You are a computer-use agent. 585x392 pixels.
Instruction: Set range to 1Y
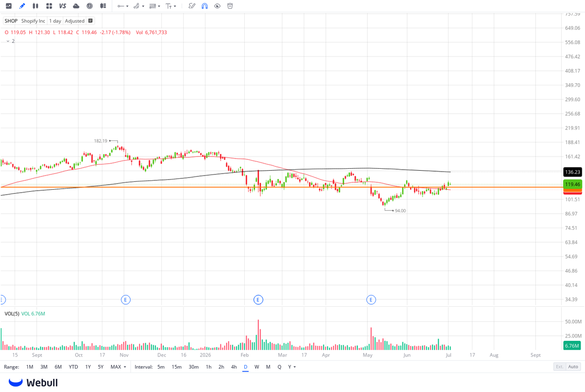88,367
